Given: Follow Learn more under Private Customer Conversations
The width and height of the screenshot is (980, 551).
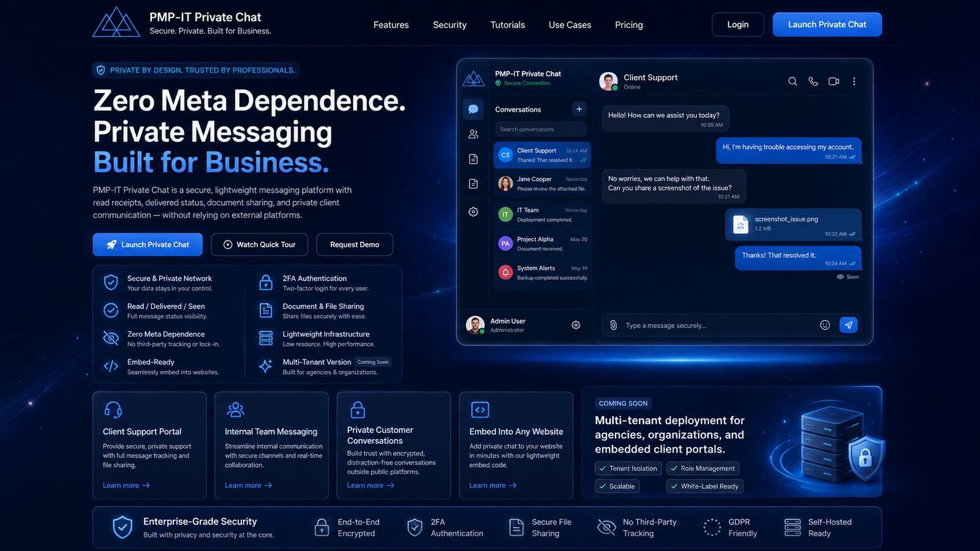Looking at the screenshot, I should [371, 485].
